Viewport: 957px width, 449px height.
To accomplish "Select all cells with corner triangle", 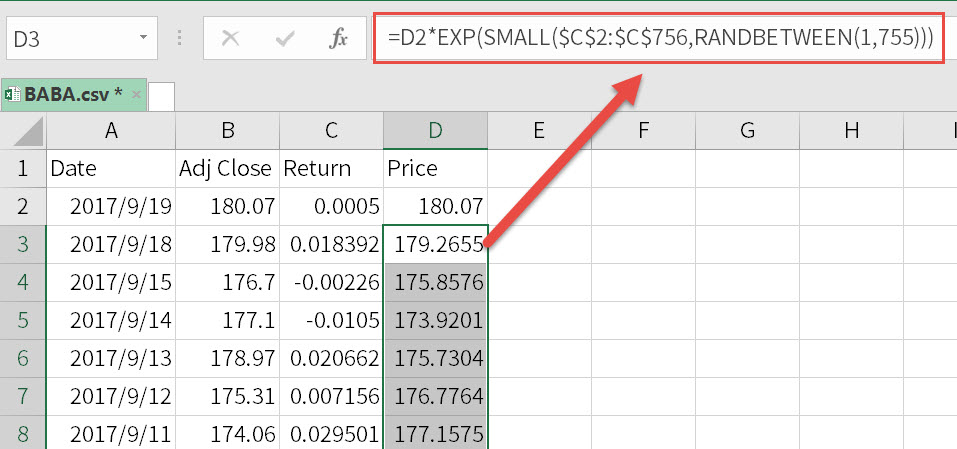I will [24, 131].
